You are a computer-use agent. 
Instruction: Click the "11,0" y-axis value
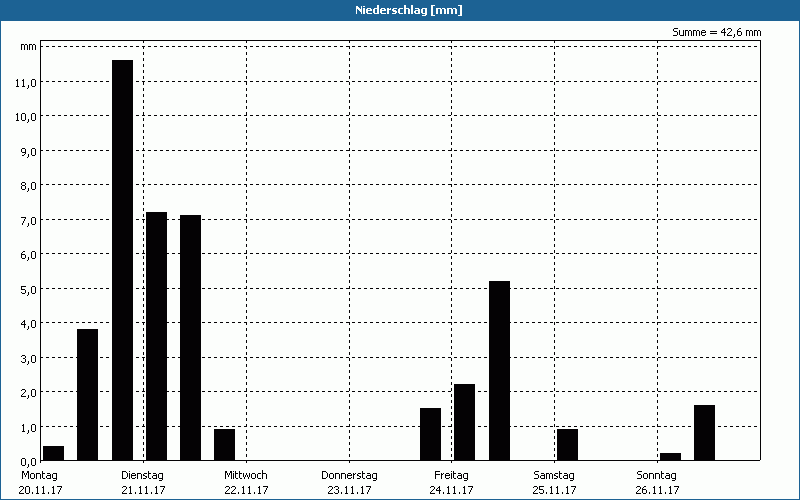coord(26,83)
